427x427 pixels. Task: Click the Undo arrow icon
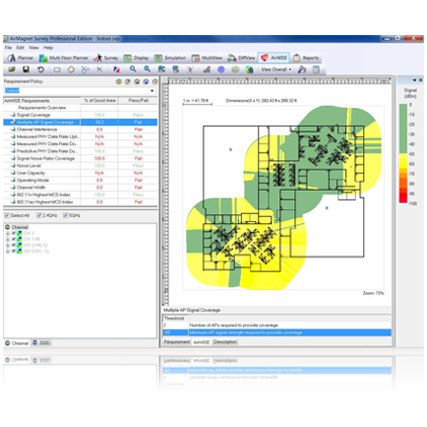click(41, 69)
